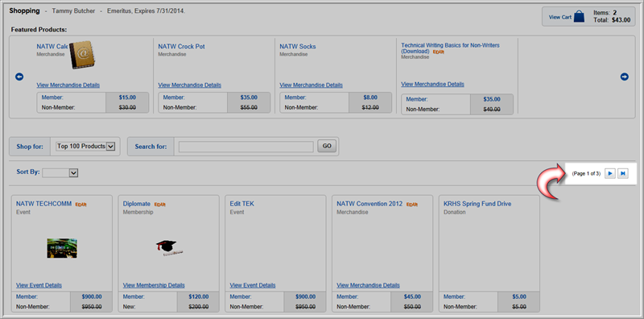Open KRHS Spring Fund Drive product title

(477, 204)
